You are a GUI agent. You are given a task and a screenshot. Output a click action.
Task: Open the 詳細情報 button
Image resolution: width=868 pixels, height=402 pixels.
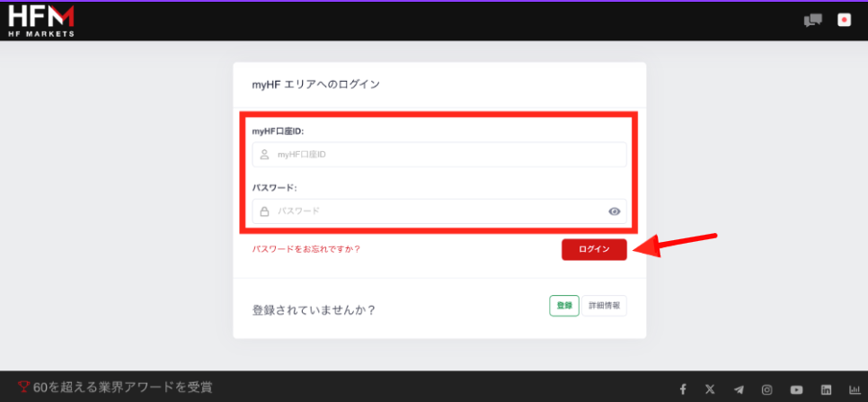pyautogui.click(x=604, y=306)
